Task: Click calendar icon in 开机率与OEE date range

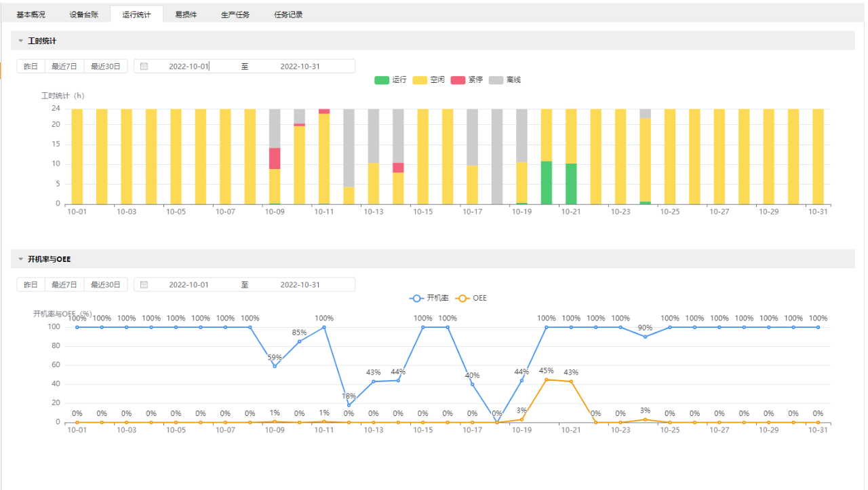Action: click(x=144, y=285)
